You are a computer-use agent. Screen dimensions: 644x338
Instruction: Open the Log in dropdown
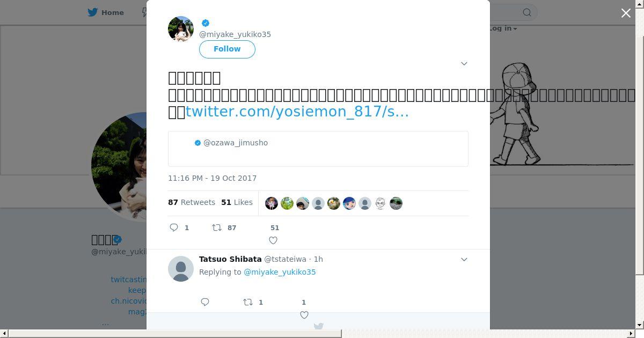(x=503, y=28)
